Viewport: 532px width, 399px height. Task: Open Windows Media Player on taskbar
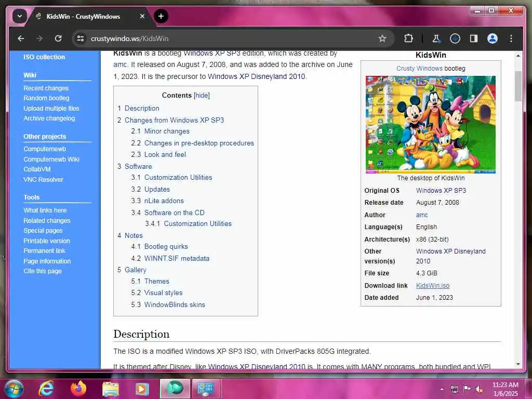(142, 389)
